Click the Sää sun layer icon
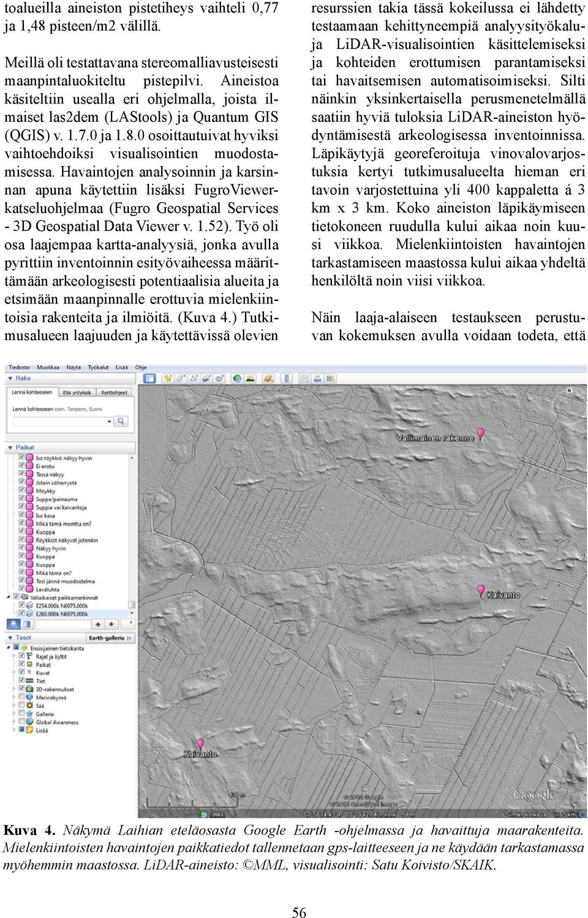The width and height of the screenshot is (588, 918). tap(29, 705)
